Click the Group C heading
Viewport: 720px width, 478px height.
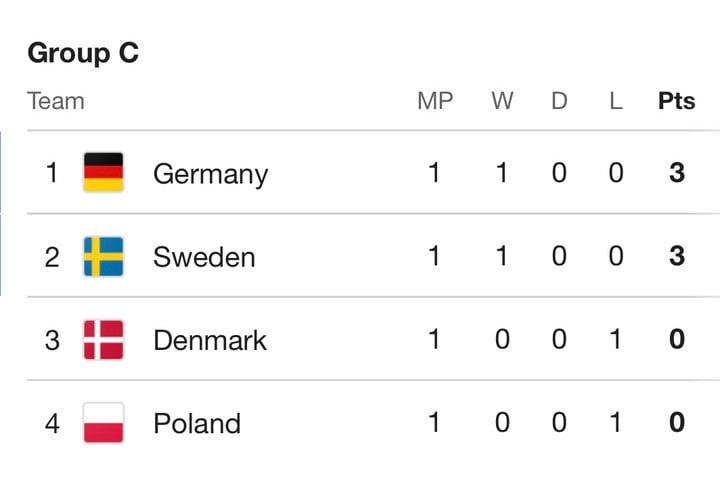[83, 53]
